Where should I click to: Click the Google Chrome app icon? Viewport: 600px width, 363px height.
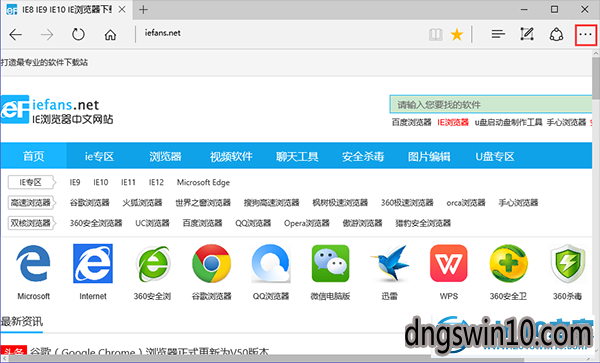212,264
